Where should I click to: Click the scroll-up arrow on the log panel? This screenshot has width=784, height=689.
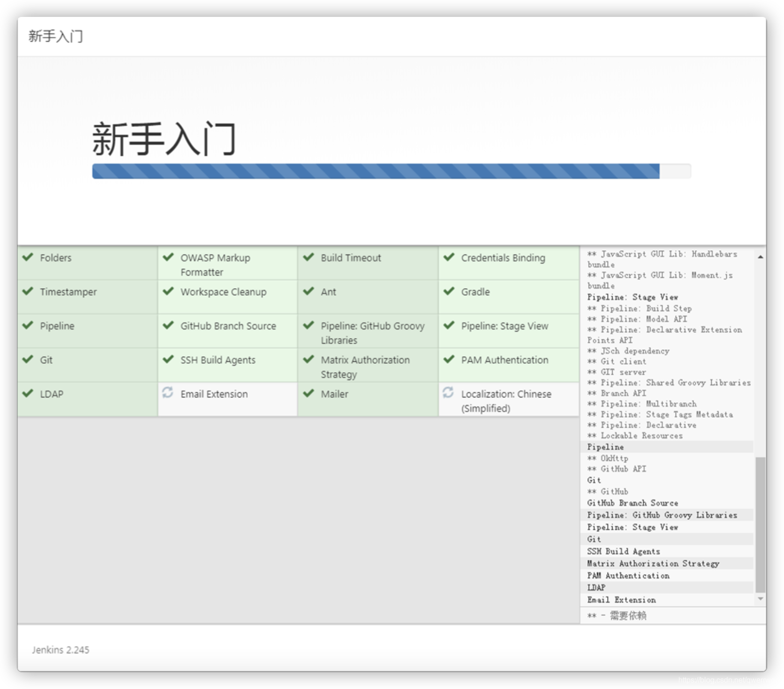[x=761, y=257]
